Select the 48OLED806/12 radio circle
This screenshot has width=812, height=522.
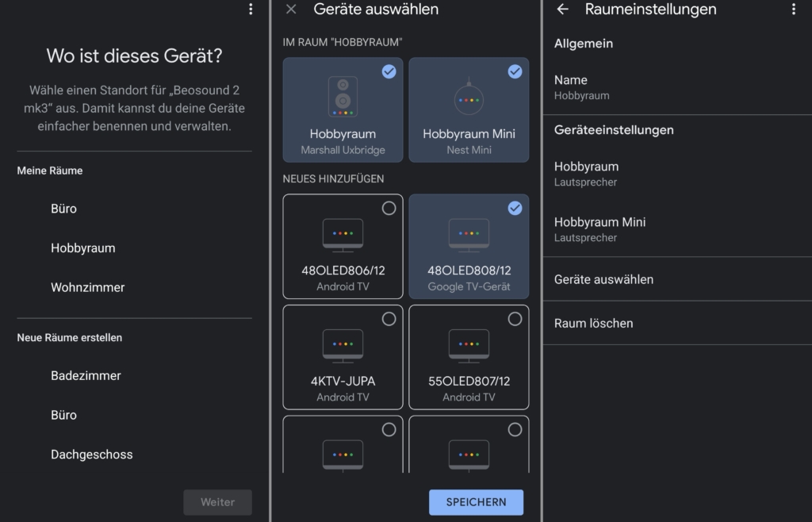389,208
